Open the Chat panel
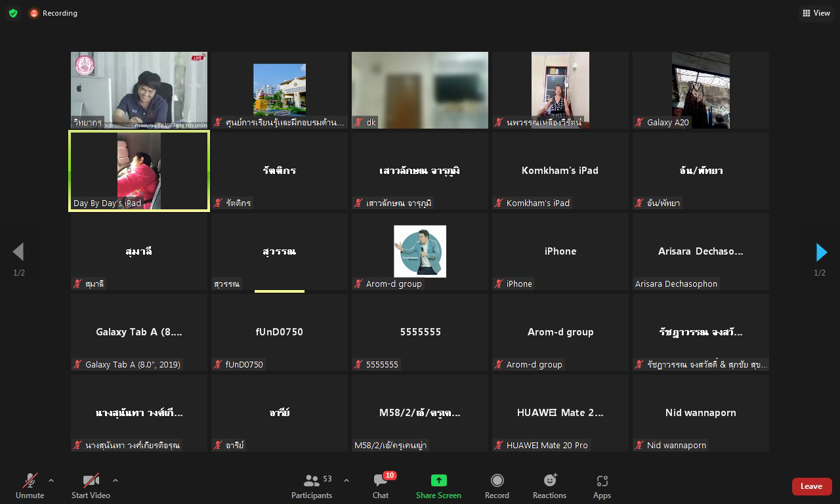This screenshot has height=504, width=840. [381, 486]
